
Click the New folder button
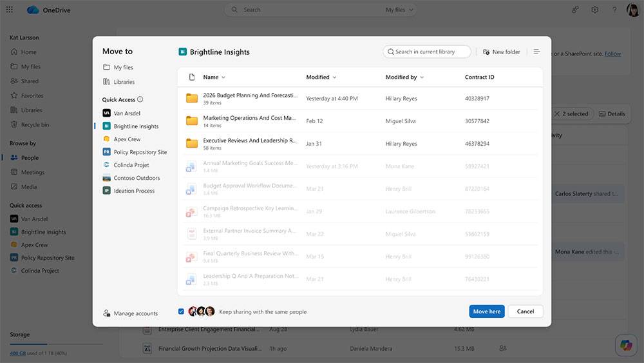point(502,52)
